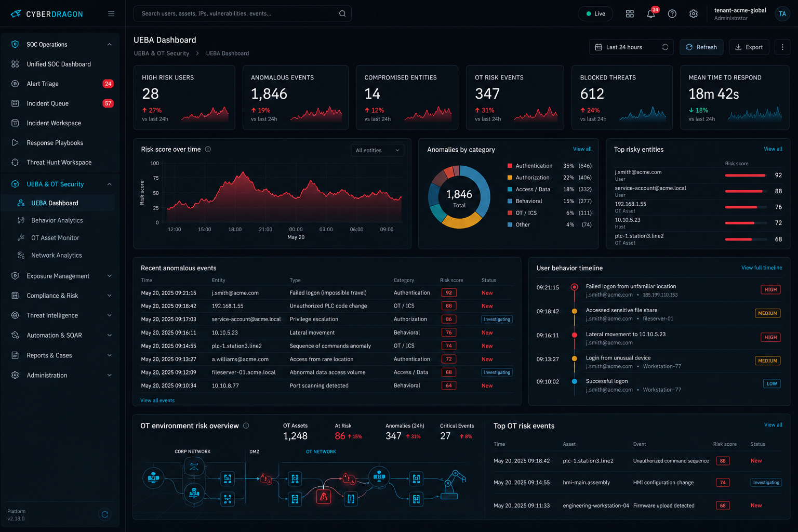Open the help question mark icon
This screenshot has width=798, height=532.
point(672,14)
